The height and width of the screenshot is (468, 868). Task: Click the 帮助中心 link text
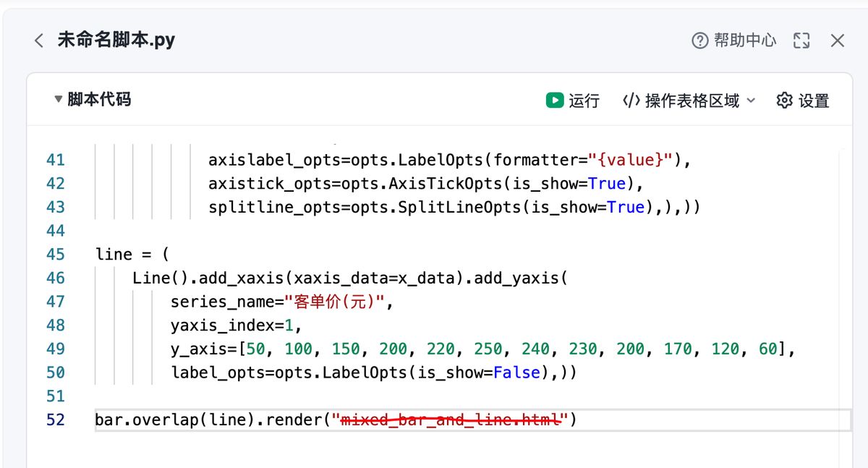pos(745,41)
